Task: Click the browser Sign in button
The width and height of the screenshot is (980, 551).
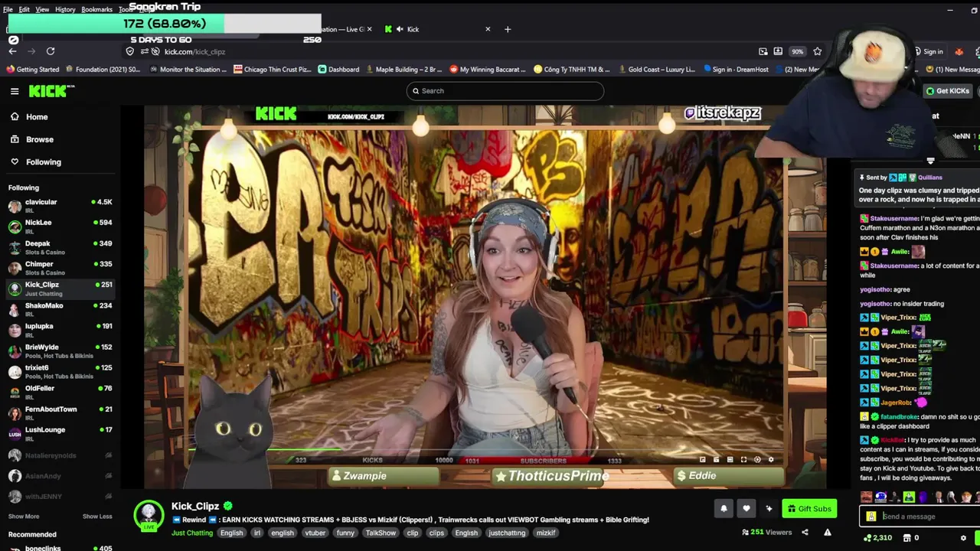Action: click(x=928, y=51)
